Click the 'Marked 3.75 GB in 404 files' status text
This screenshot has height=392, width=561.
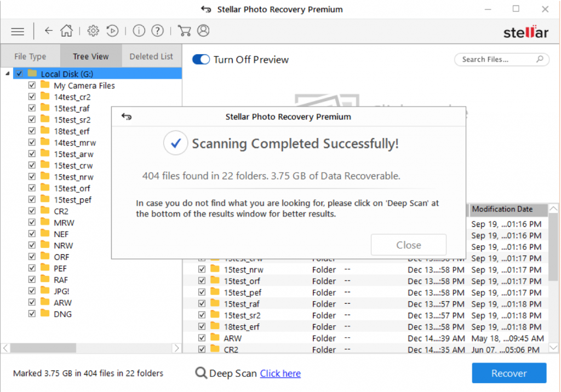(x=88, y=373)
